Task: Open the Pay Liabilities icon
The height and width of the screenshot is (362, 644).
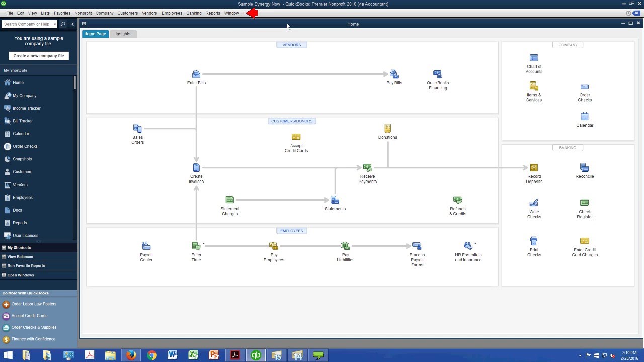Action: click(x=345, y=246)
